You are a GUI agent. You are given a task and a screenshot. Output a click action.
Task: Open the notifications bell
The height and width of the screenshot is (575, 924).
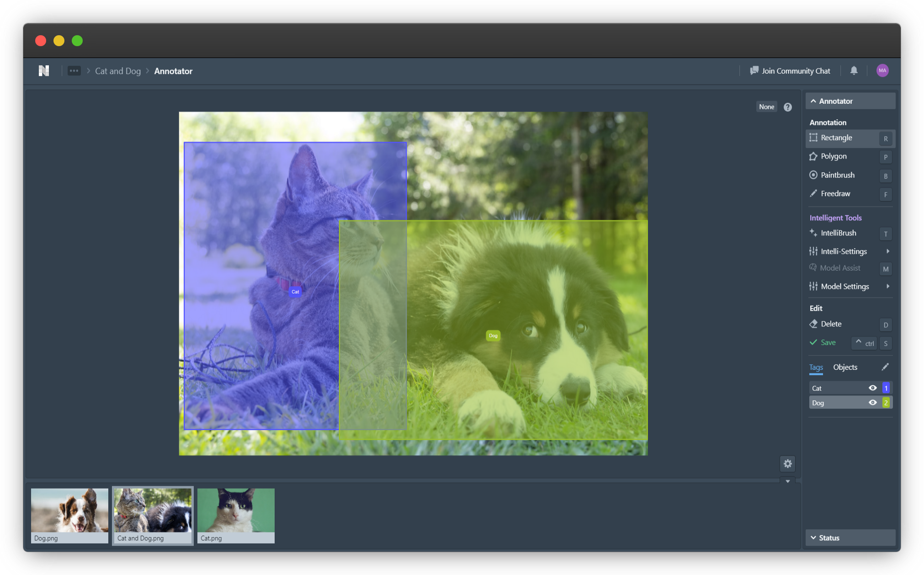click(854, 70)
